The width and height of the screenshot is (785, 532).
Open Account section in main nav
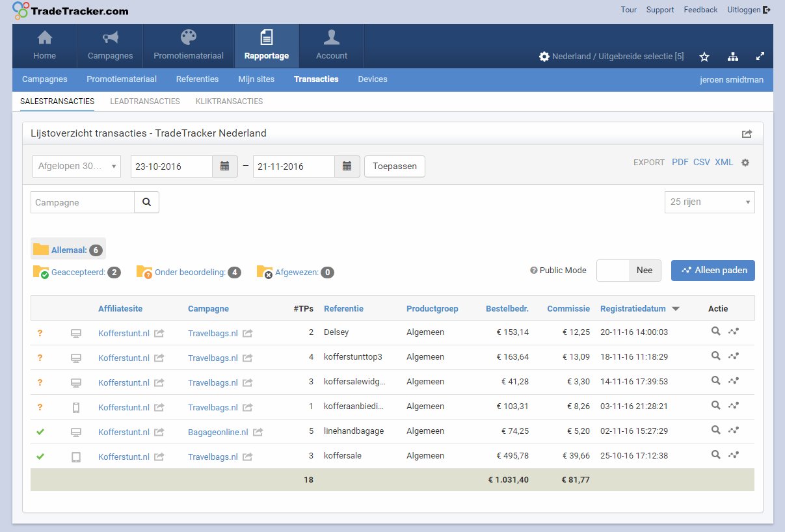click(332, 46)
